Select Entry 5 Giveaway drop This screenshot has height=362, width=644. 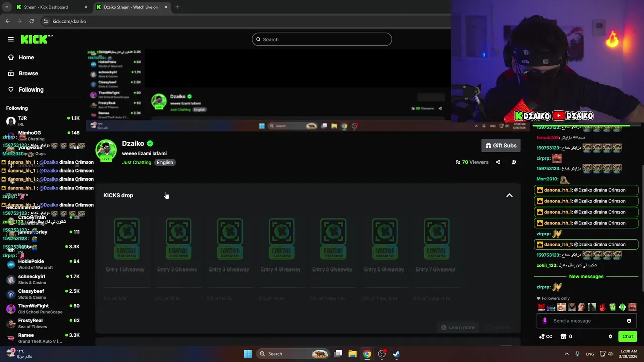click(333, 245)
